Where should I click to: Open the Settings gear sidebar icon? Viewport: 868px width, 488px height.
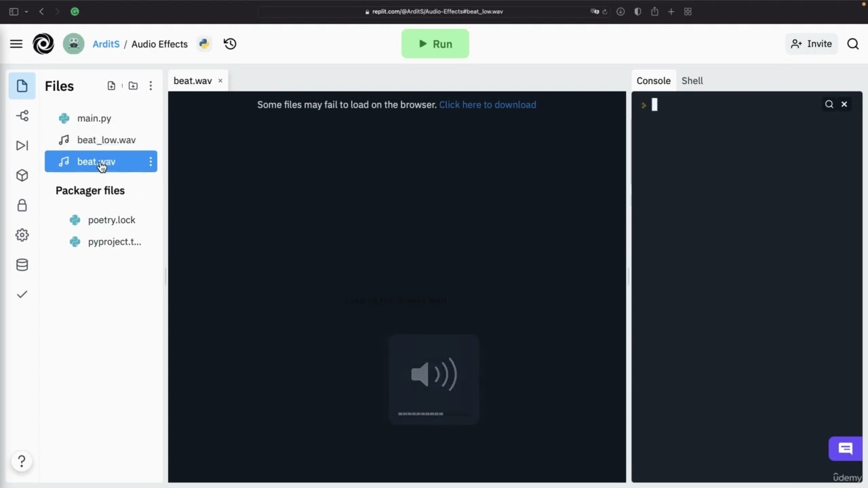22,235
